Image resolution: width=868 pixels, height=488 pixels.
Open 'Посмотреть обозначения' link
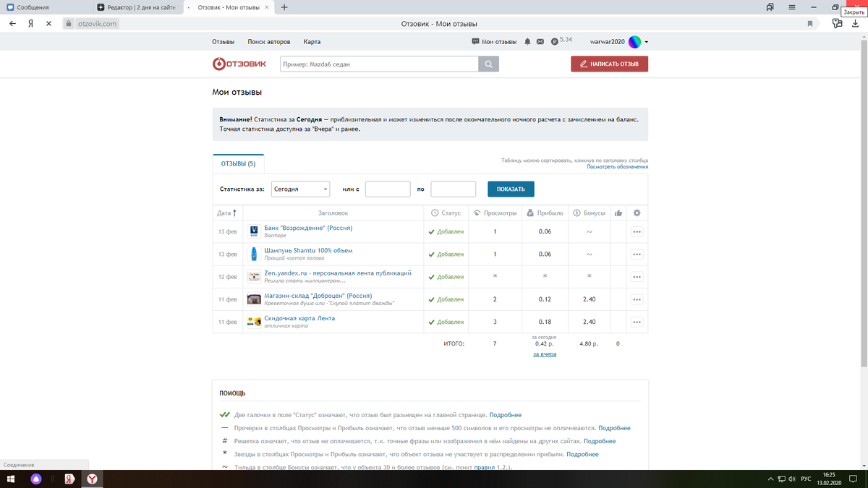pos(617,167)
